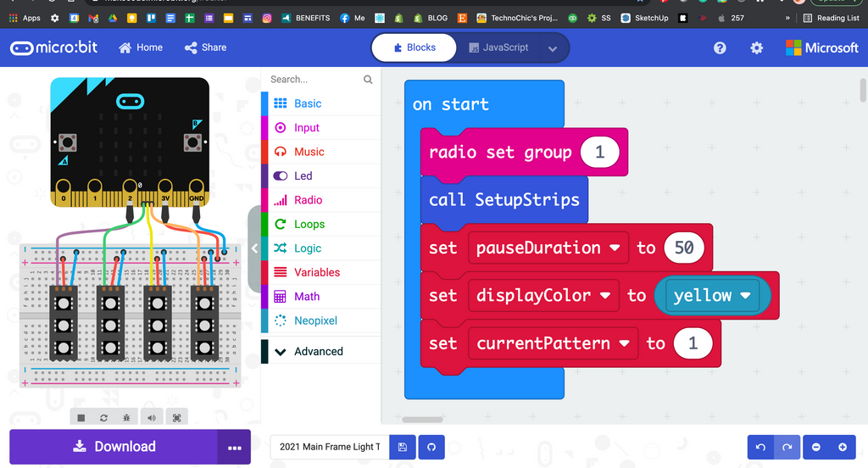This screenshot has width=868, height=468.
Task: Enable debug mode with the bug icon
Action: coord(127,418)
